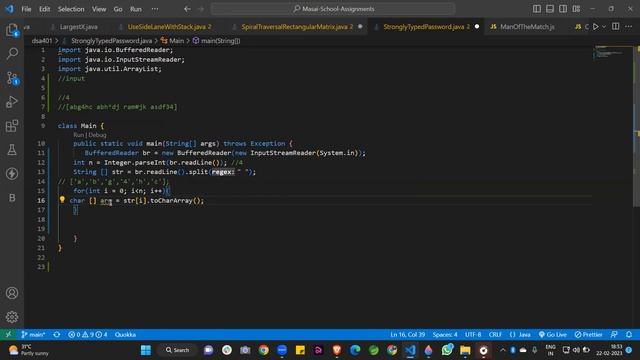Open the errors and warnings count in the status bar
This screenshot has width=640, height=360.
pos(88,334)
